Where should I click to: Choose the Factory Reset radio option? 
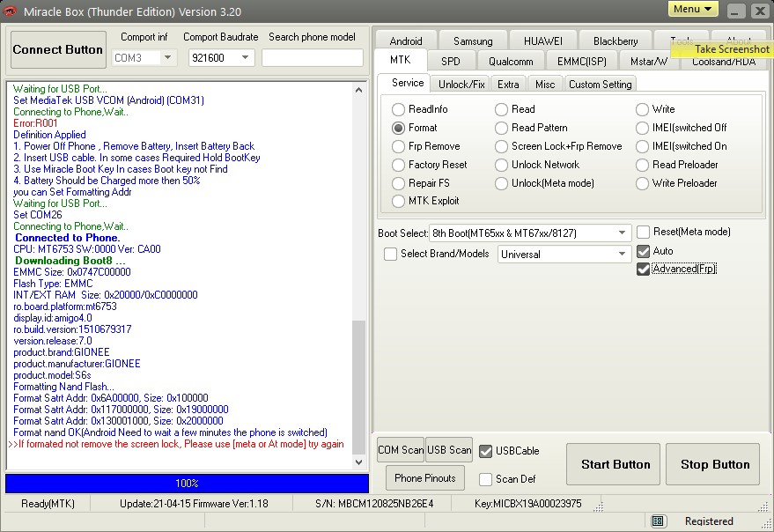(399, 165)
